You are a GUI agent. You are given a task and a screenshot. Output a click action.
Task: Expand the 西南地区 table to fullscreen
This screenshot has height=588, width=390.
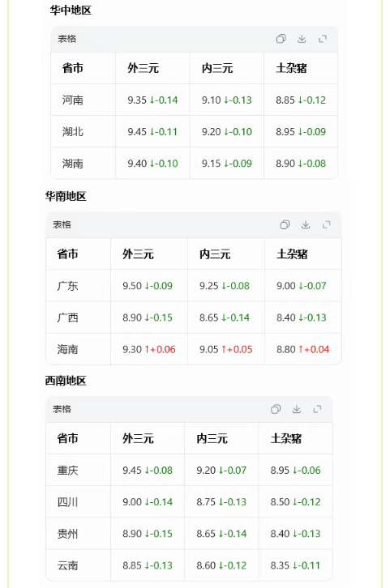click(x=318, y=409)
